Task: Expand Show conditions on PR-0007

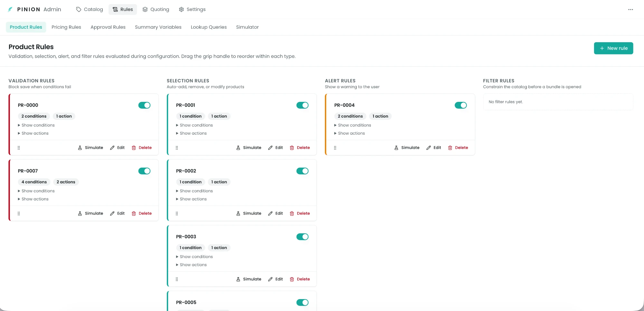Action: 36,191
